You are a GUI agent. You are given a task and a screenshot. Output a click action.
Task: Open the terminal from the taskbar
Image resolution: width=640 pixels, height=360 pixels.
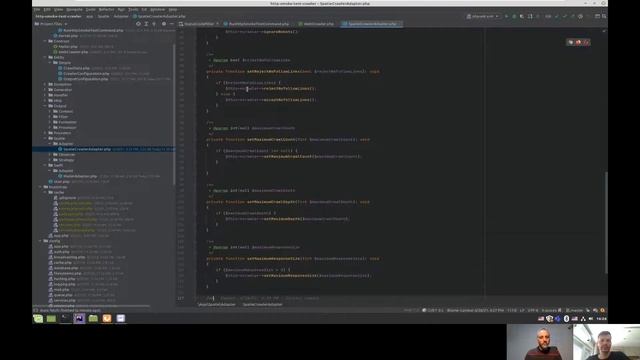(x=65, y=318)
